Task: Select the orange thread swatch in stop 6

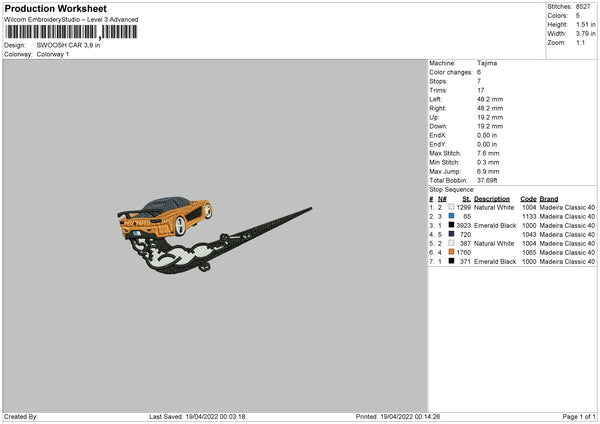Action: (451, 252)
